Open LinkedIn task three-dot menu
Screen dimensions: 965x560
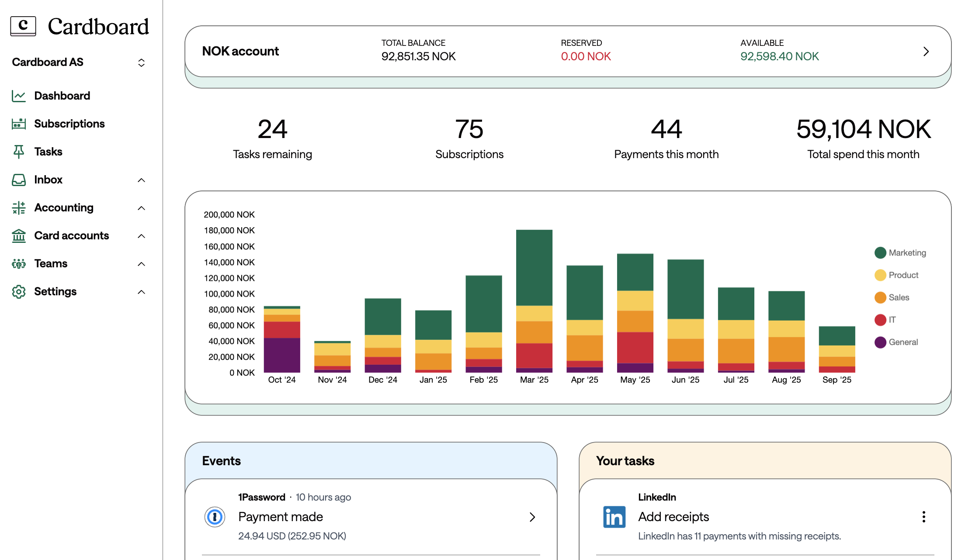[923, 517]
